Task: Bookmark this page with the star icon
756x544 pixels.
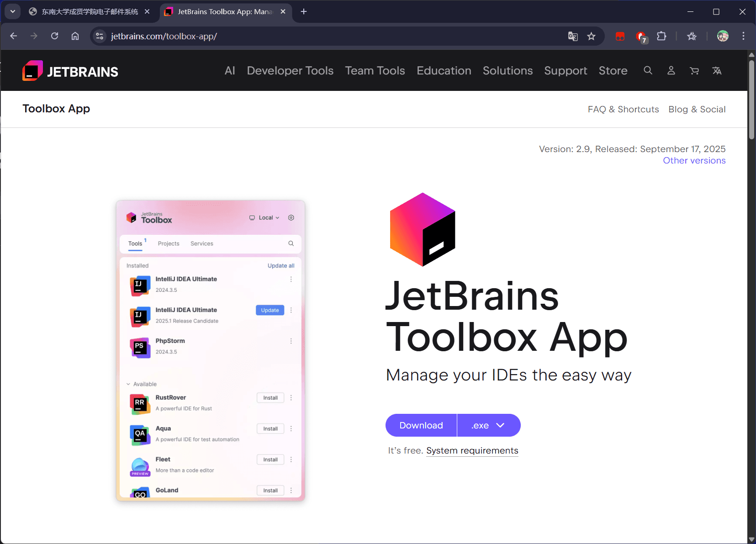Action: (x=592, y=36)
